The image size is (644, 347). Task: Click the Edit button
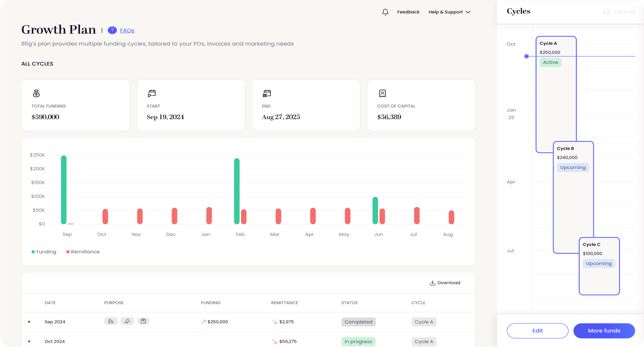pyautogui.click(x=537, y=331)
